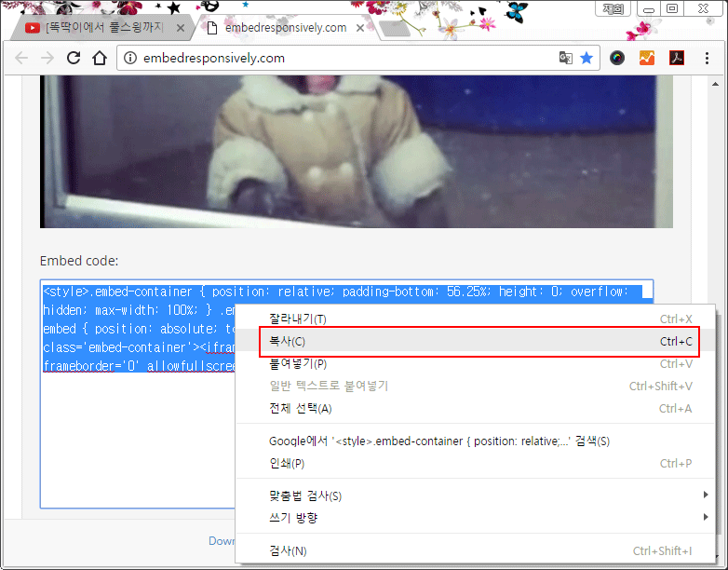
Task: Choose 붙여넣기(P) paste from context menu
Action: pyautogui.click(x=476, y=364)
